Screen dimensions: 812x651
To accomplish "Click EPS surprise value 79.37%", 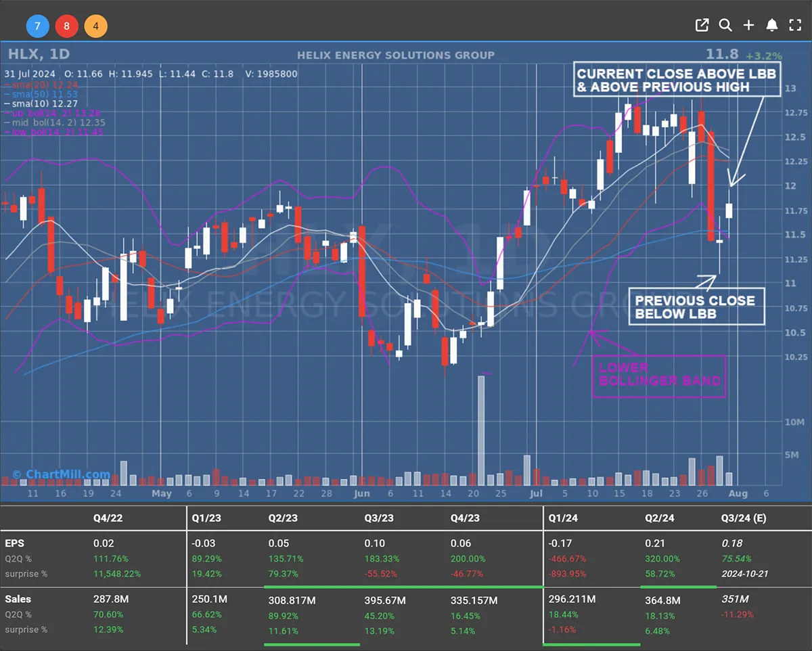I will [285, 574].
